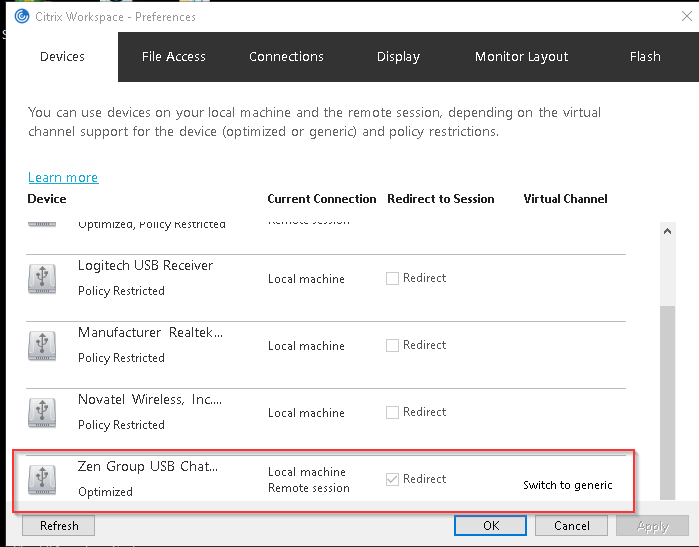
Task: Click the Zen Group USB Chat device icon
Action: [43, 480]
